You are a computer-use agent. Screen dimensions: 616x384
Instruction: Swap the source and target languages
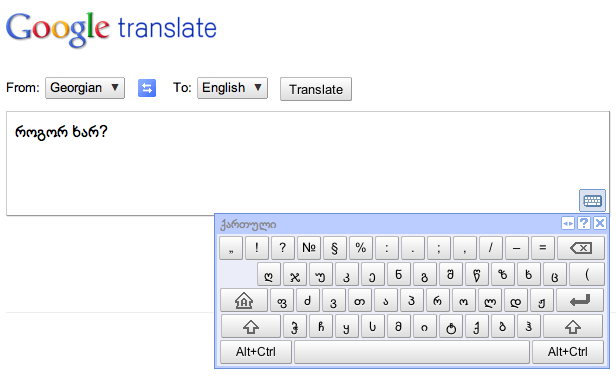147,88
